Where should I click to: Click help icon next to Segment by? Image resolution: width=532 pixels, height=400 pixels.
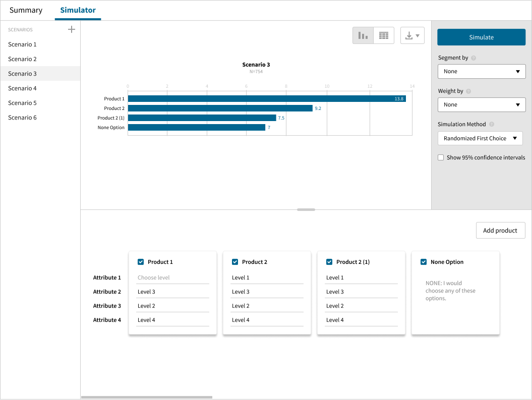474,58
